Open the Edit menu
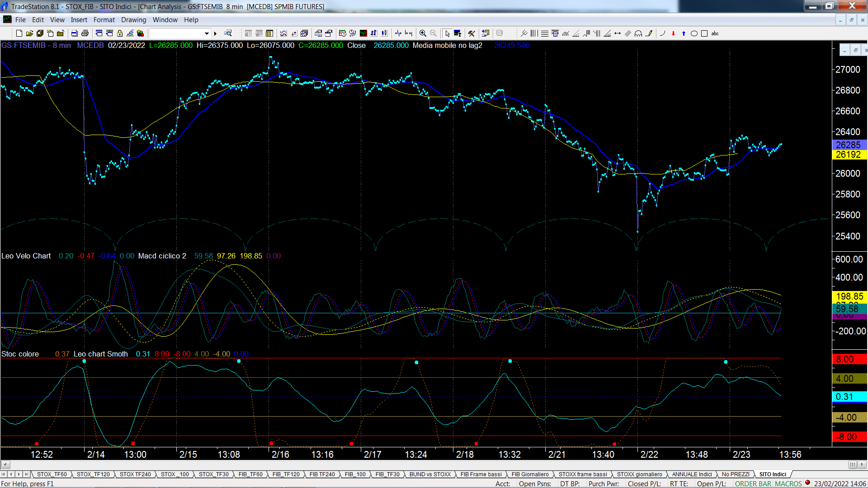The height and width of the screenshot is (488, 868). 38,20
